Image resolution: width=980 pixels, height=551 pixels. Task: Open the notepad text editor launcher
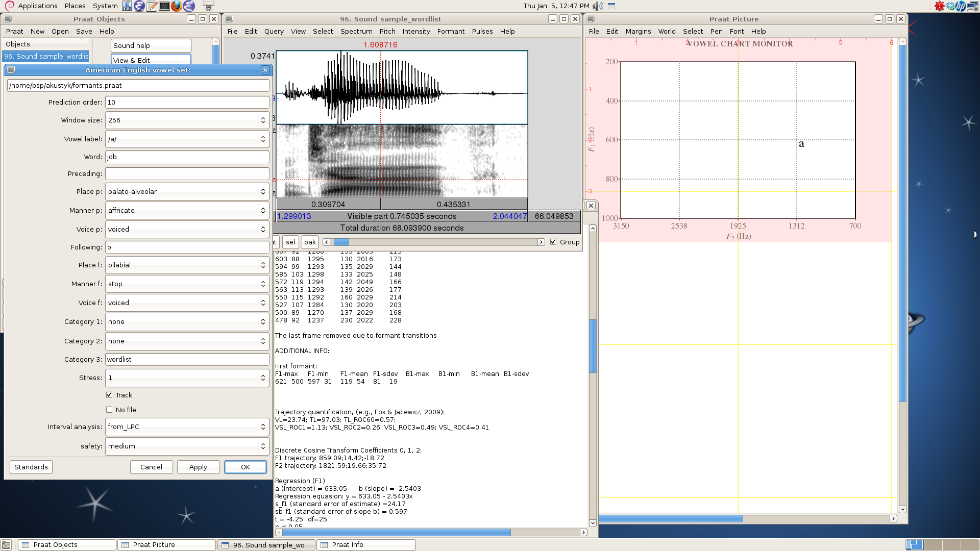tap(152, 6)
